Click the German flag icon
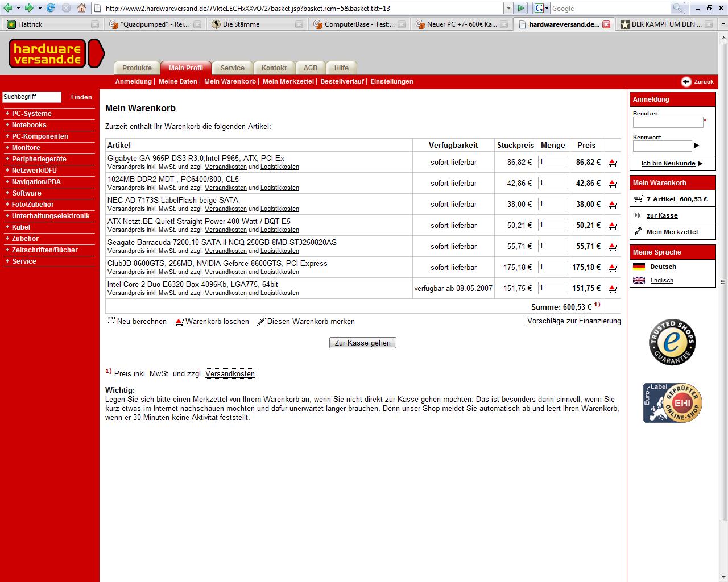The width and height of the screenshot is (728, 582). click(x=639, y=267)
